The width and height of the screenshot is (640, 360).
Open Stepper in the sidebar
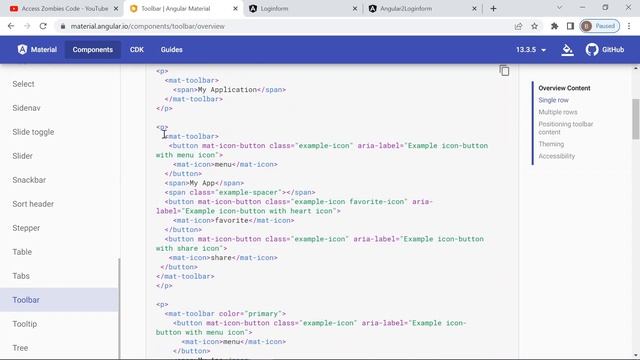point(26,228)
